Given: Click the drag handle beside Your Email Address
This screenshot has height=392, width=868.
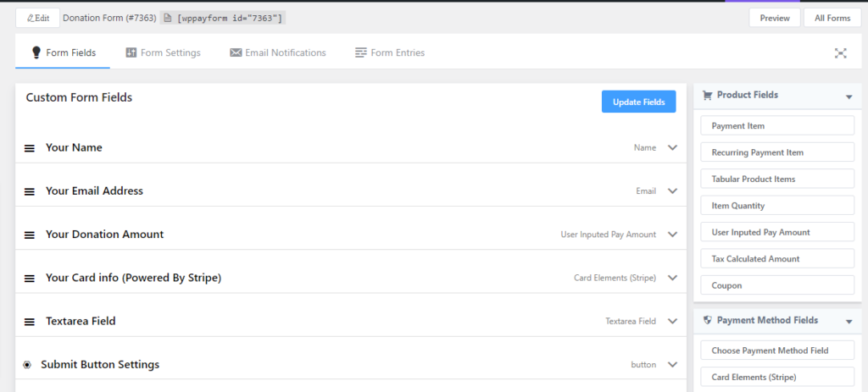Looking at the screenshot, I should tap(30, 192).
